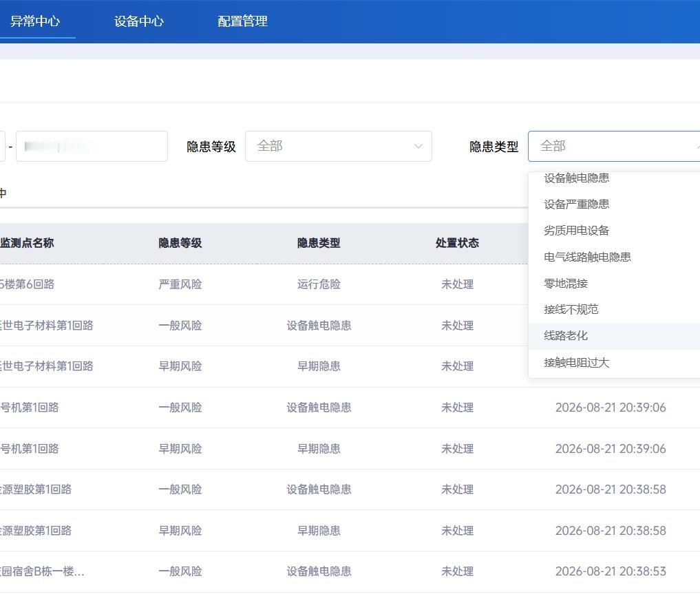Image resolution: width=700 pixels, height=601 pixels.
Task: Click 隐患类型 column header
Action: pyautogui.click(x=319, y=243)
